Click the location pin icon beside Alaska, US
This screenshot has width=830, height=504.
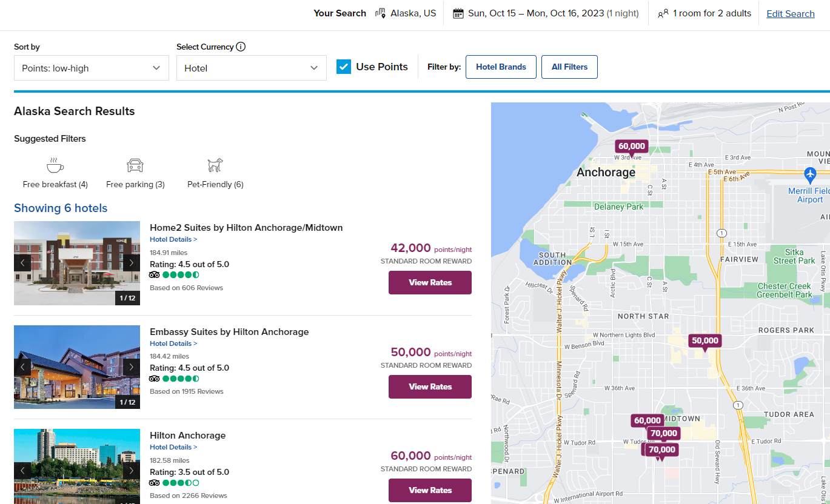[x=381, y=13]
